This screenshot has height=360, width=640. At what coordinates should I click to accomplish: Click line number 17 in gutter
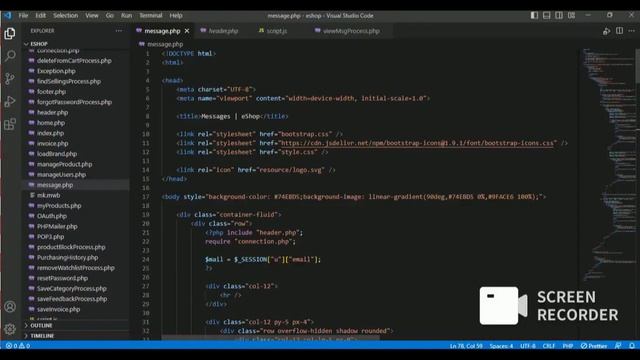click(x=146, y=197)
